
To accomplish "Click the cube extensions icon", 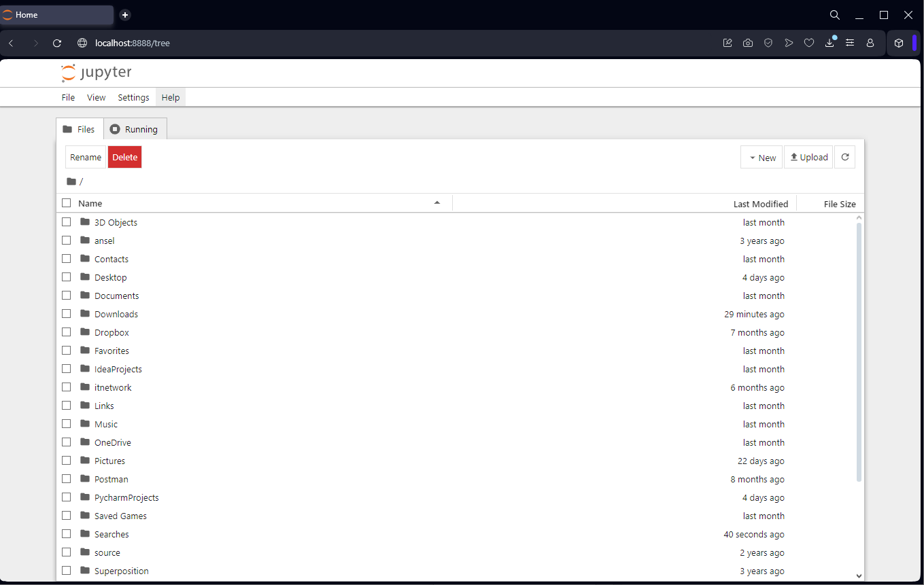I will click(899, 43).
